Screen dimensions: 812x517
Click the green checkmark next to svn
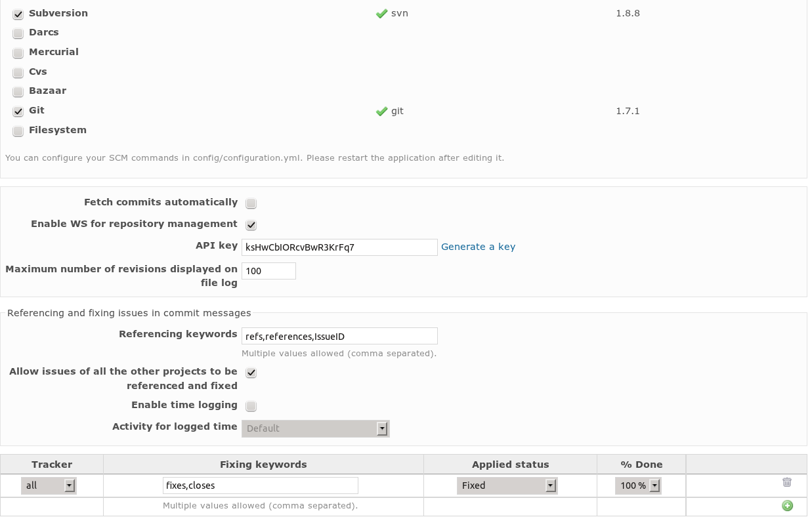(381, 13)
